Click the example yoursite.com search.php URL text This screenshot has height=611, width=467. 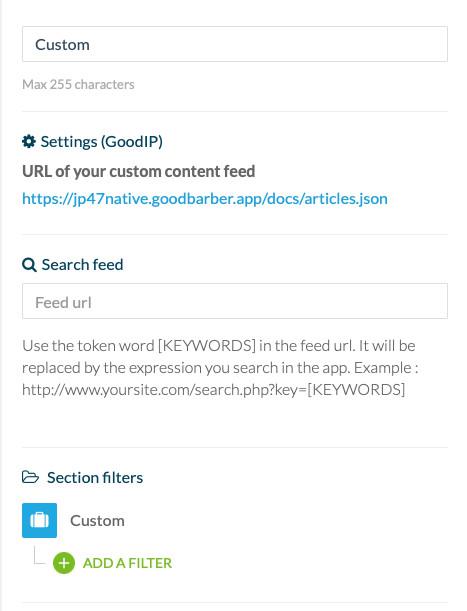point(214,390)
